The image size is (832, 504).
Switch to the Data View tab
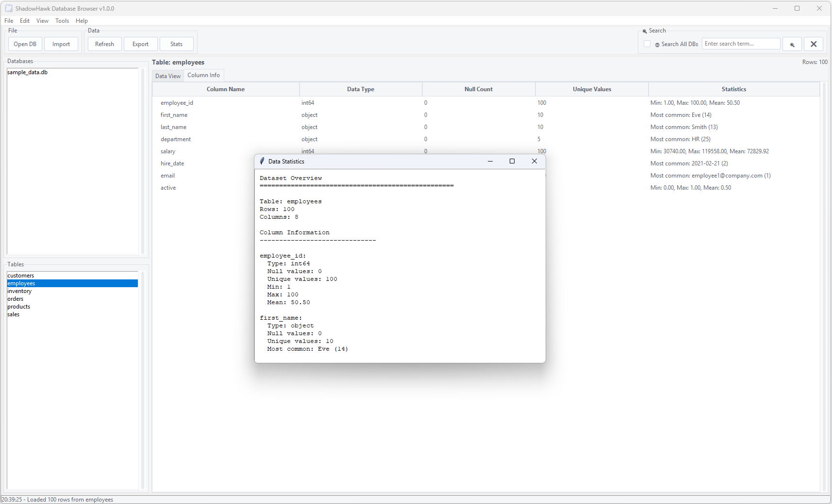point(168,76)
